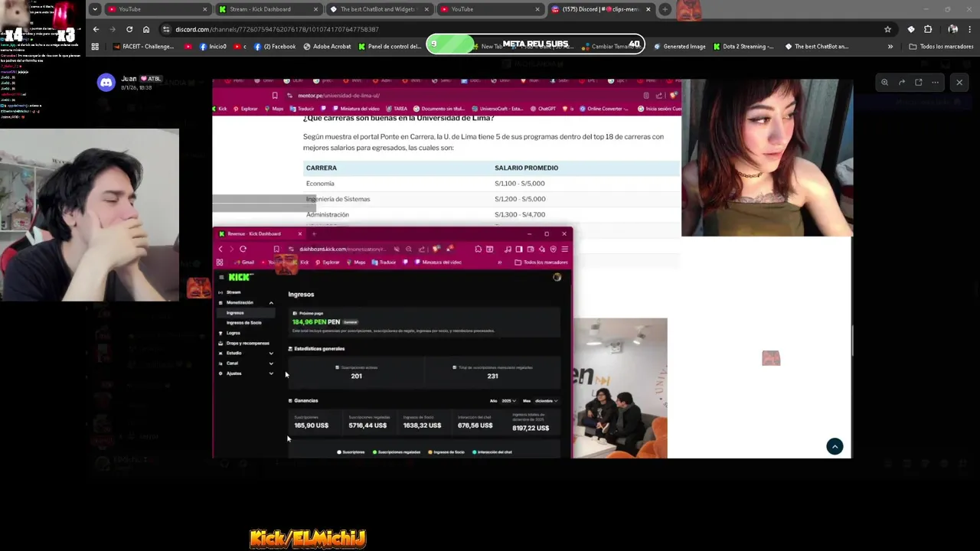This screenshot has width=980, height=551.
Task: Open Logros in the Kick sidebar
Action: (x=234, y=333)
